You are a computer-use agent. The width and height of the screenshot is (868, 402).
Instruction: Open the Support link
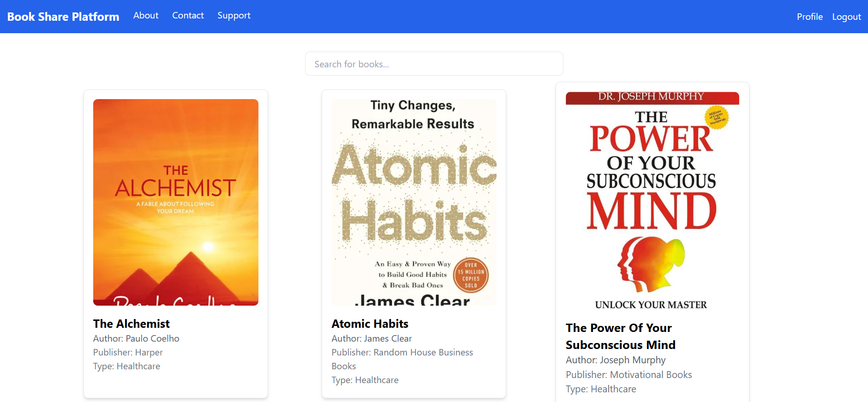(234, 16)
